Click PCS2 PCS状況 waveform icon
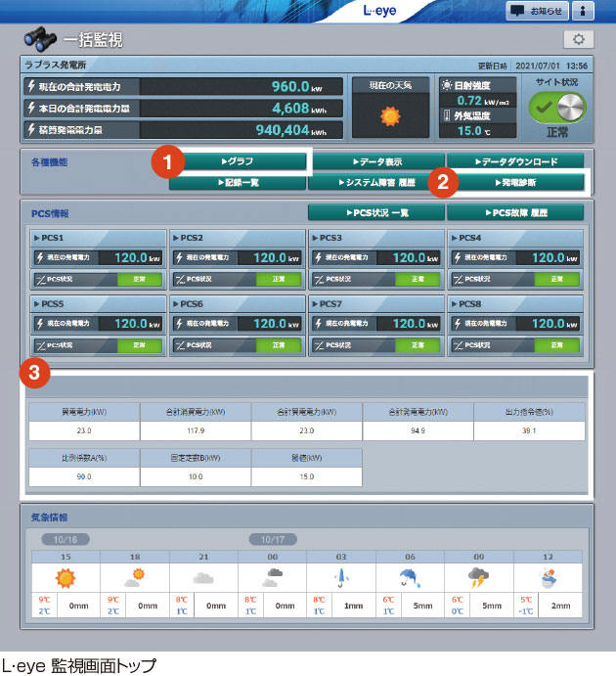This screenshot has height=676, width=616. (x=180, y=280)
